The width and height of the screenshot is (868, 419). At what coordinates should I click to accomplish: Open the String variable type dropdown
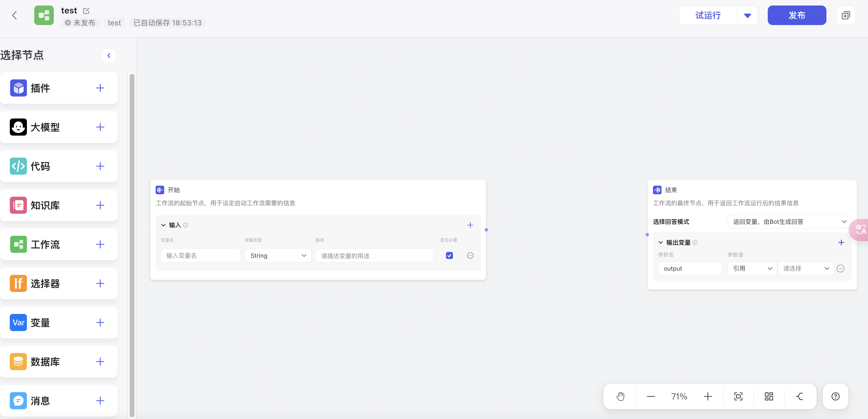pos(278,255)
